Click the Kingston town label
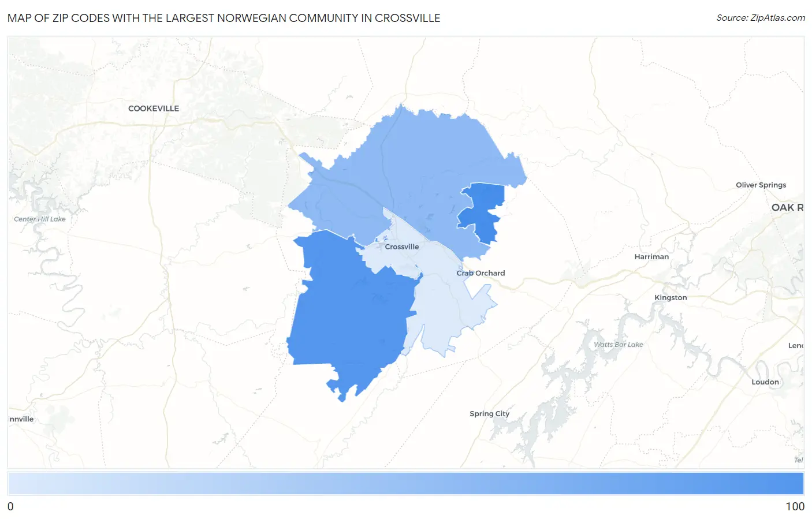This screenshot has height=519, width=812. [x=671, y=298]
